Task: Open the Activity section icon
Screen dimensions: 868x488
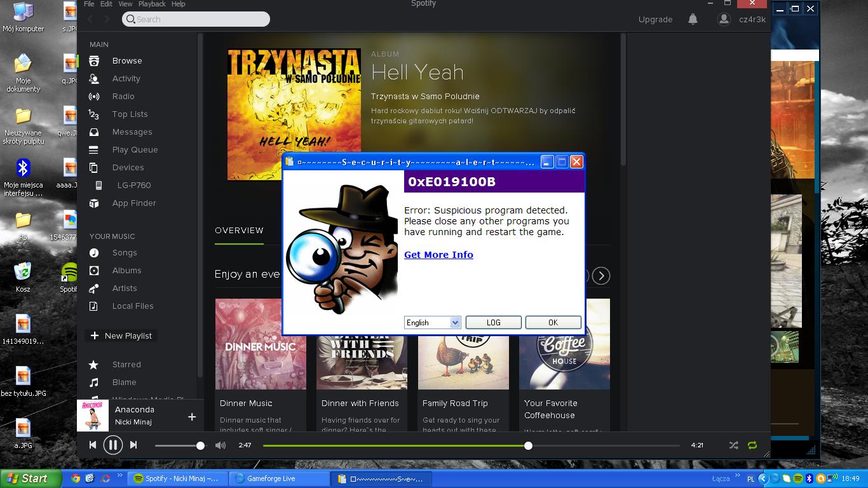Action: 94,79
